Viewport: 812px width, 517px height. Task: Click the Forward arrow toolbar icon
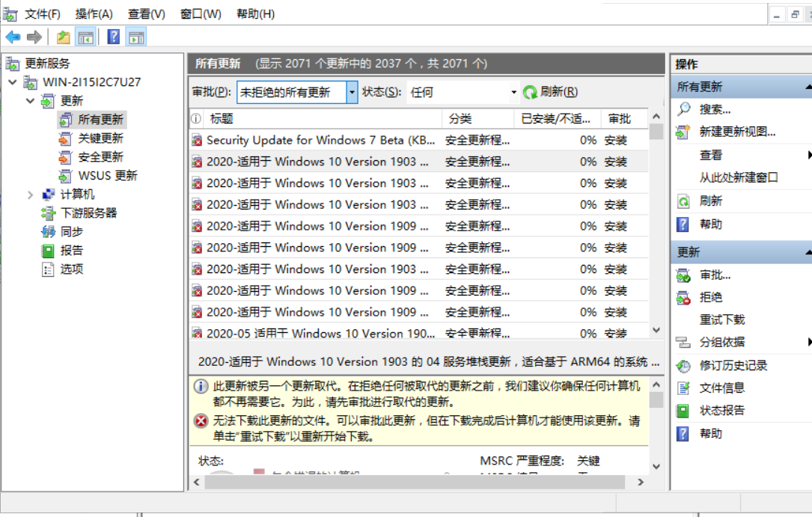coord(34,37)
